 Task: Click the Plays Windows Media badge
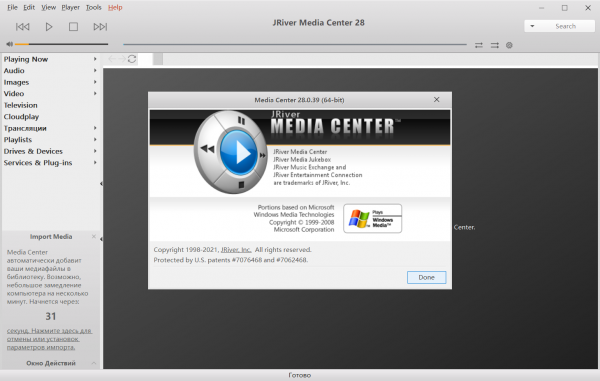pyautogui.click(x=373, y=218)
